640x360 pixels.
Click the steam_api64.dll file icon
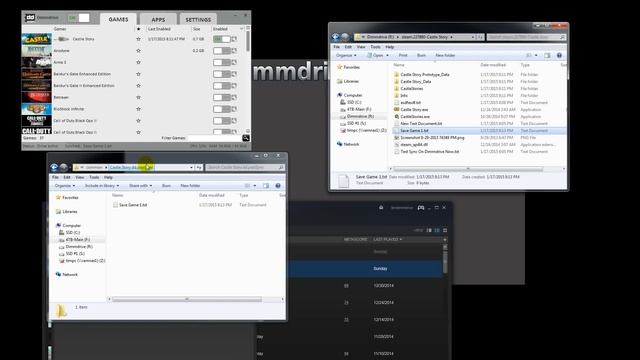(x=396, y=144)
